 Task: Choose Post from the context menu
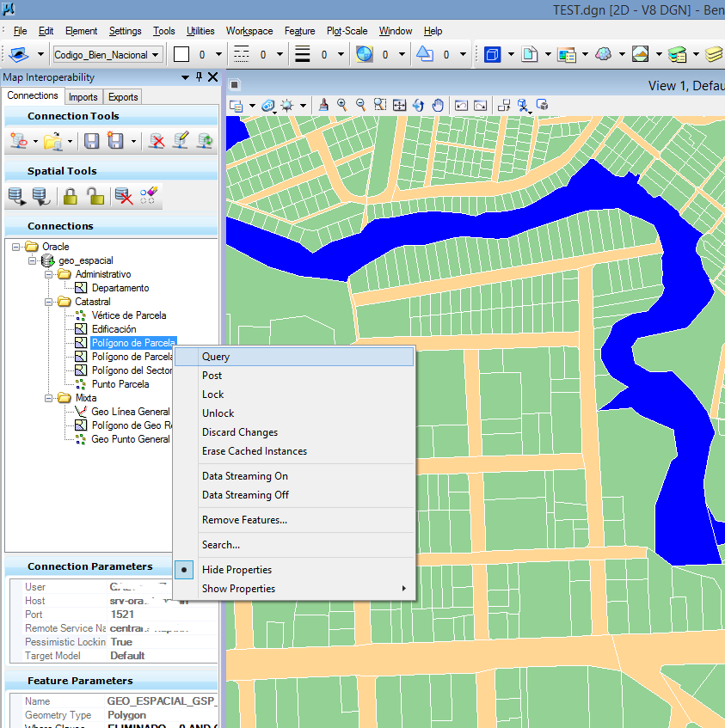coord(294,376)
